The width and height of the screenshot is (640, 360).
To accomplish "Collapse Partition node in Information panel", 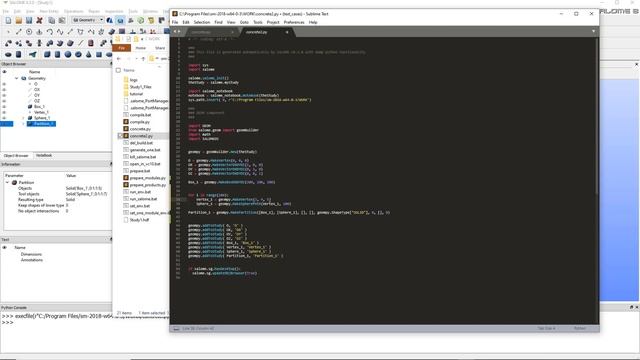I will 7,182.
